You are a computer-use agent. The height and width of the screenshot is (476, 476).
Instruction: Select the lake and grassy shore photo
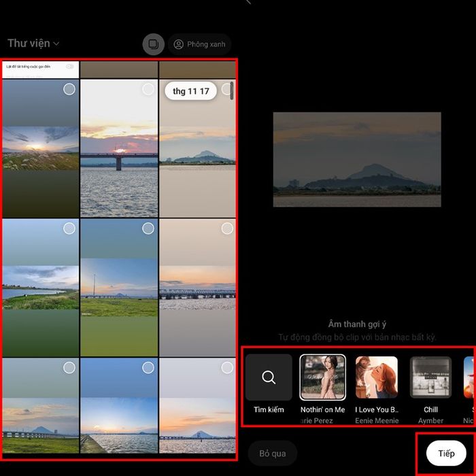coord(69,228)
